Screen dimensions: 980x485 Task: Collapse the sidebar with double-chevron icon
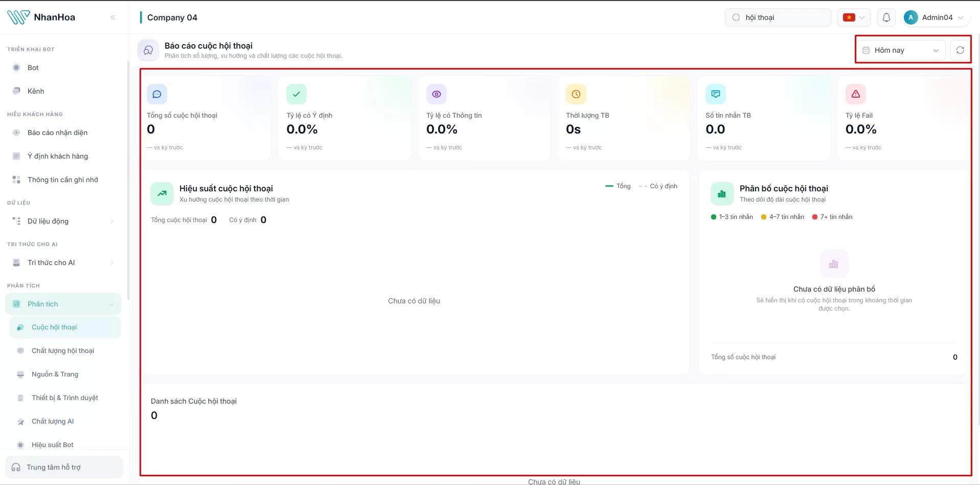(113, 17)
